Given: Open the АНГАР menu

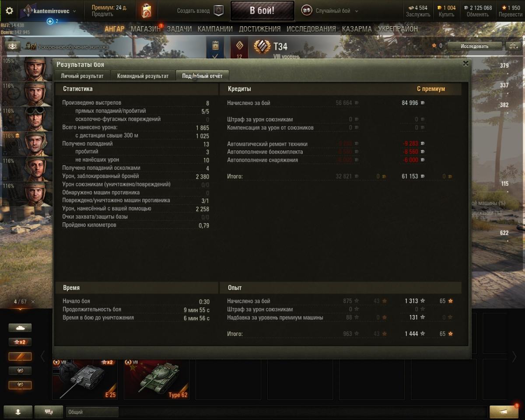Looking at the screenshot, I should coord(115,29).
